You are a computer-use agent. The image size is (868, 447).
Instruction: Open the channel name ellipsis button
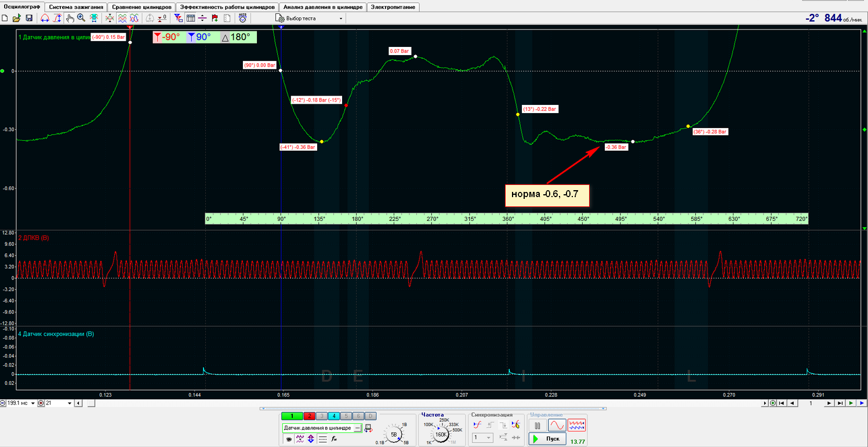[x=357, y=428]
